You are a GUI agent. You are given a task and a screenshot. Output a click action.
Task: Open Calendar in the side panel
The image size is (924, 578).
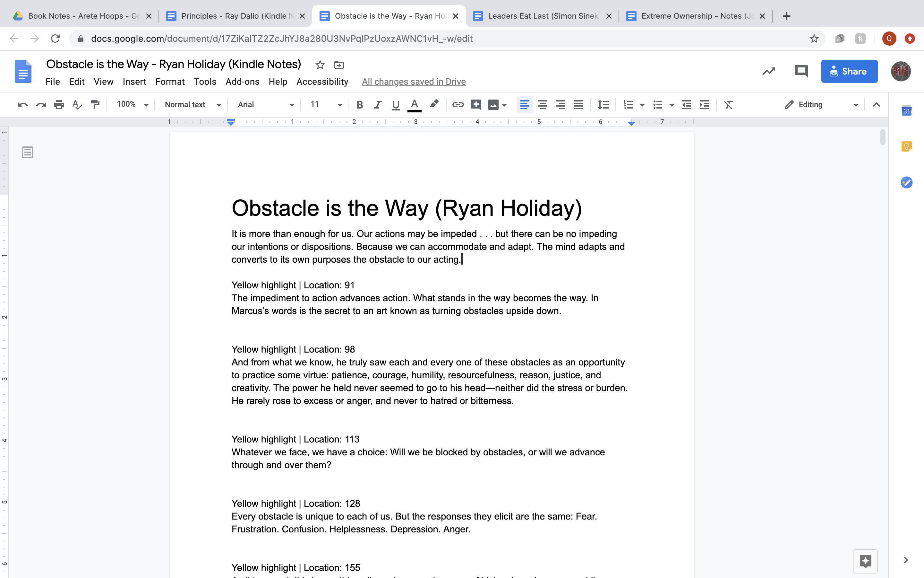[906, 110]
